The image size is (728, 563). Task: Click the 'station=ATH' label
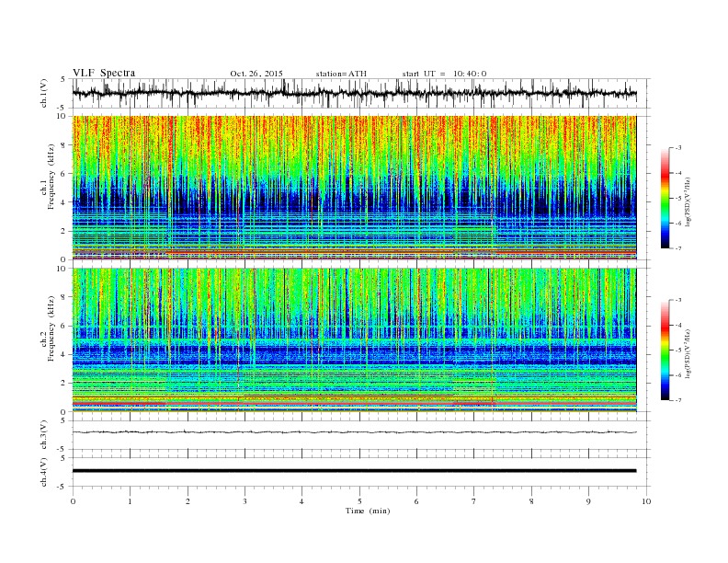(341, 74)
